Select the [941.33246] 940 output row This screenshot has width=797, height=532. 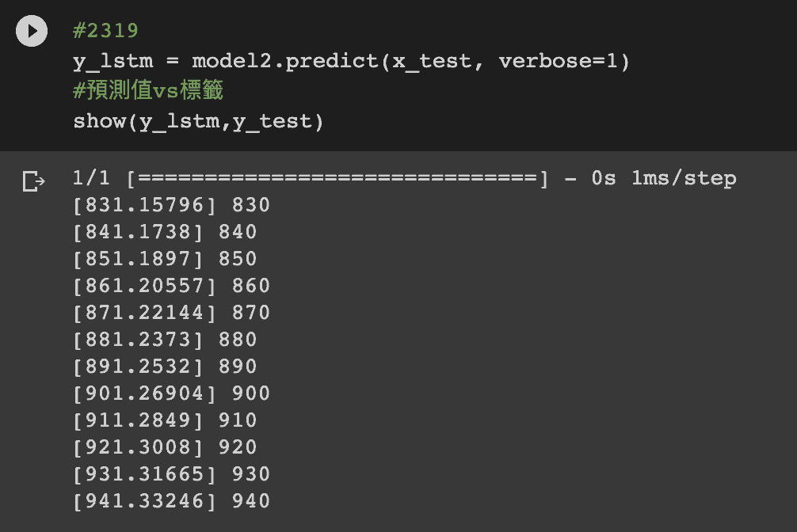(x=171, y=501)
